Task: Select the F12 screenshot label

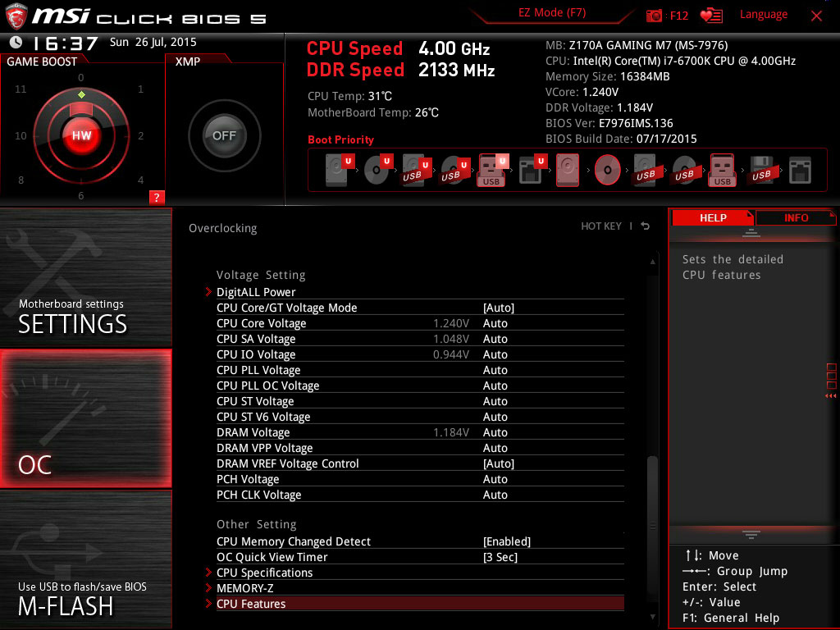Action: (678, 16)
